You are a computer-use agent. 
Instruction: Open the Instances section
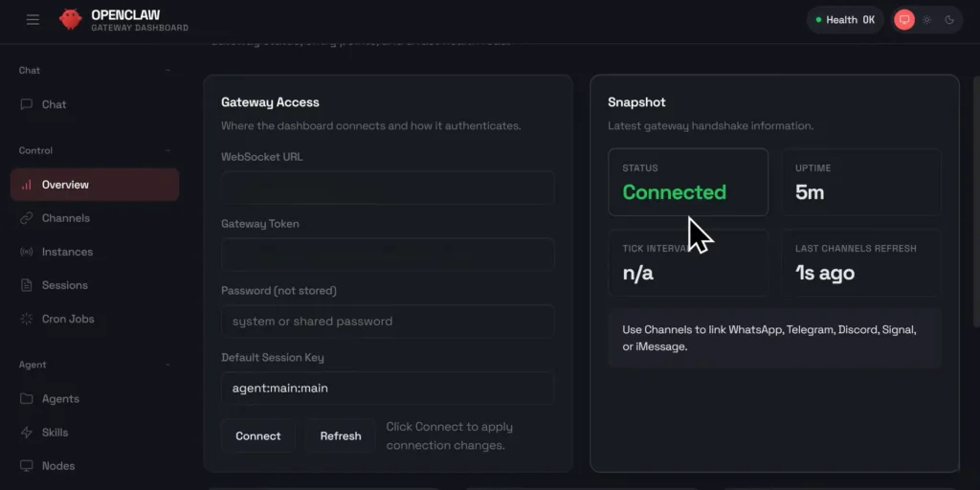click(x=67, y=252)
